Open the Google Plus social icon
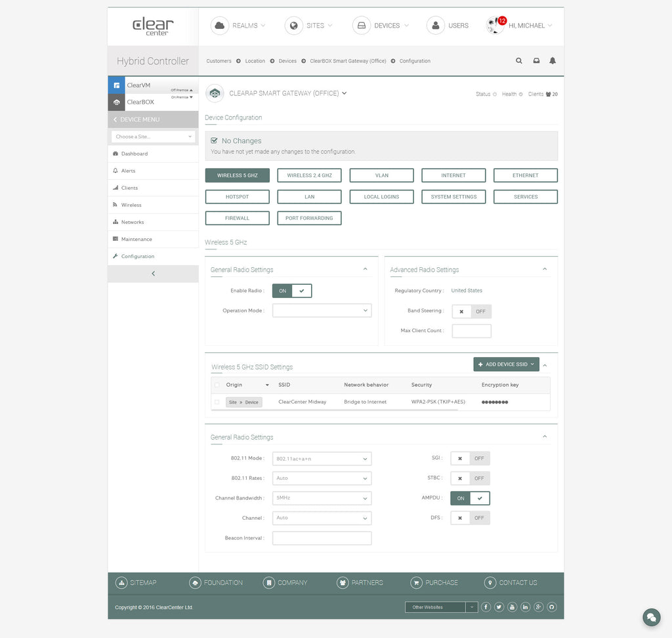Screen dimensions: 672x638 [x=539, y=607]
